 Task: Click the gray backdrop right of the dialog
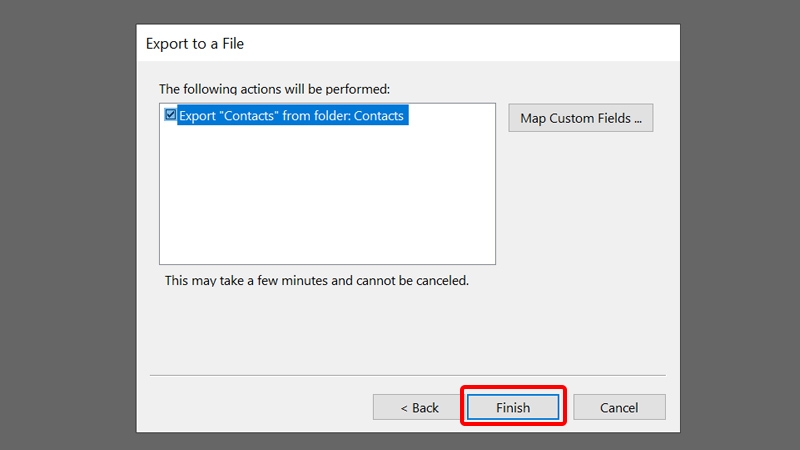pyautogui.click(x=740, y=225)
